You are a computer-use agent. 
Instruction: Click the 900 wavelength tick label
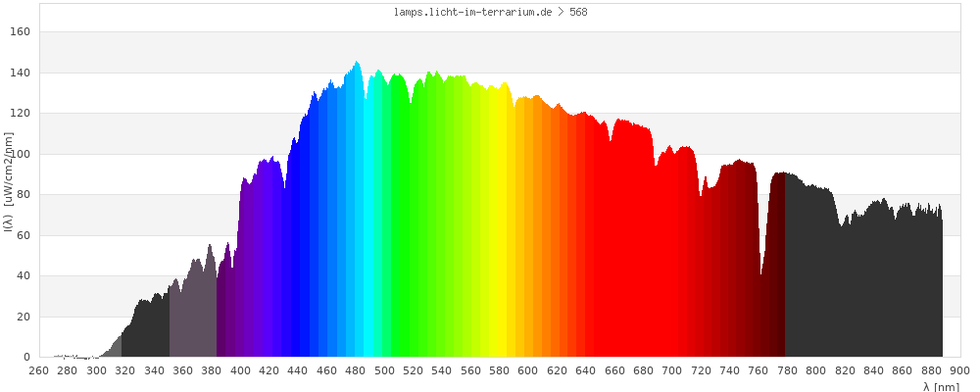959,370
